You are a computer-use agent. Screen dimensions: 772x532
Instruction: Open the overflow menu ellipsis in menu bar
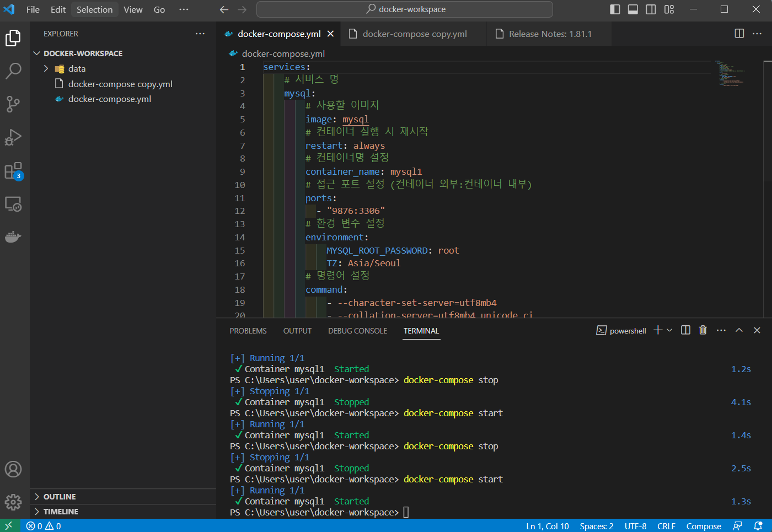pyautogui.click(x=184, y=9)
